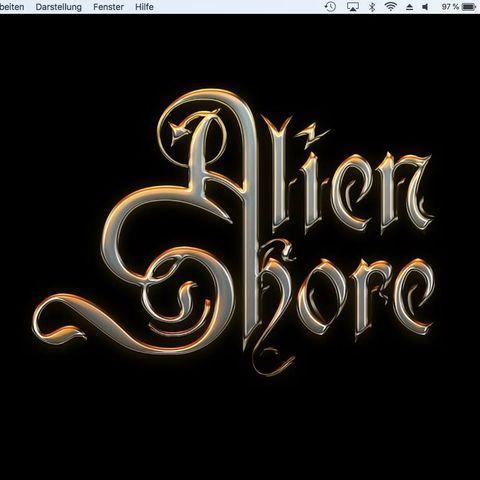Open the Fenster menu
Viewport: 480px width, 480px height.
[x=108, y=7]
